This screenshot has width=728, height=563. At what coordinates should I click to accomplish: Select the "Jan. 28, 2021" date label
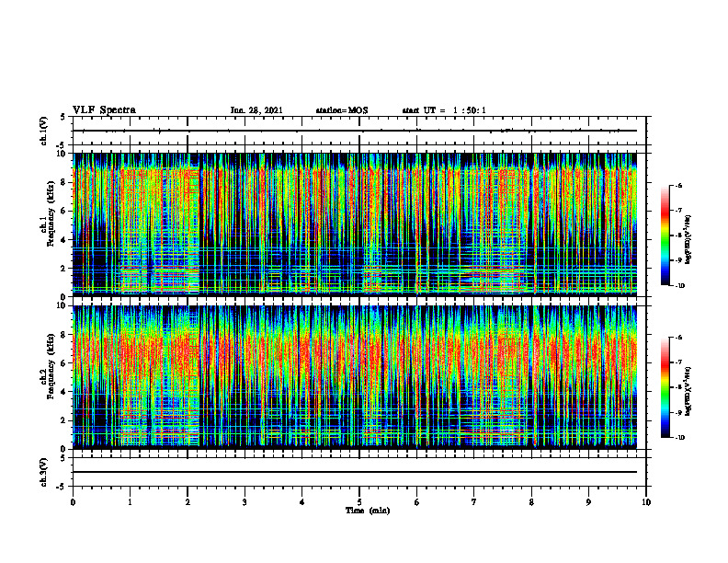256,110
